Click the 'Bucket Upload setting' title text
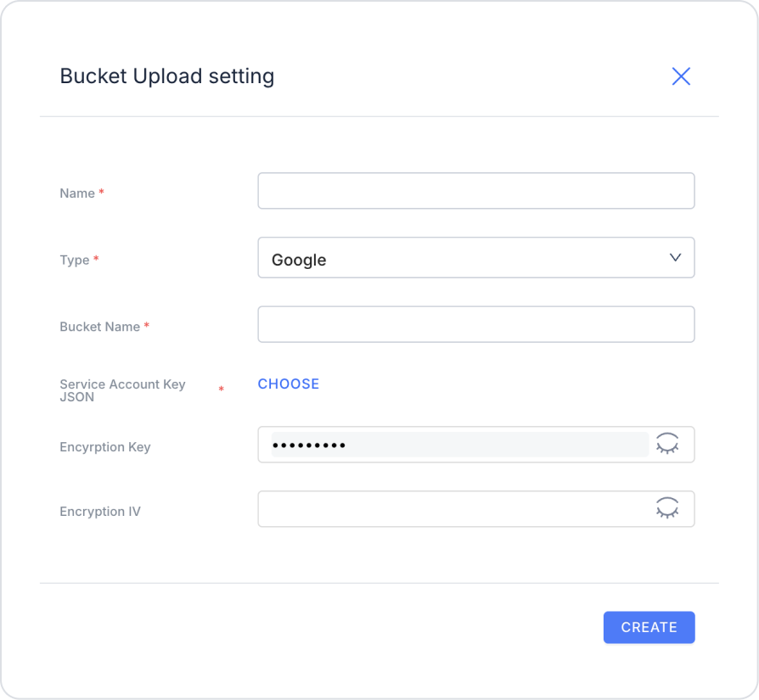The width and height of the screenshot is (759, 700). click(x=167, y=76)
